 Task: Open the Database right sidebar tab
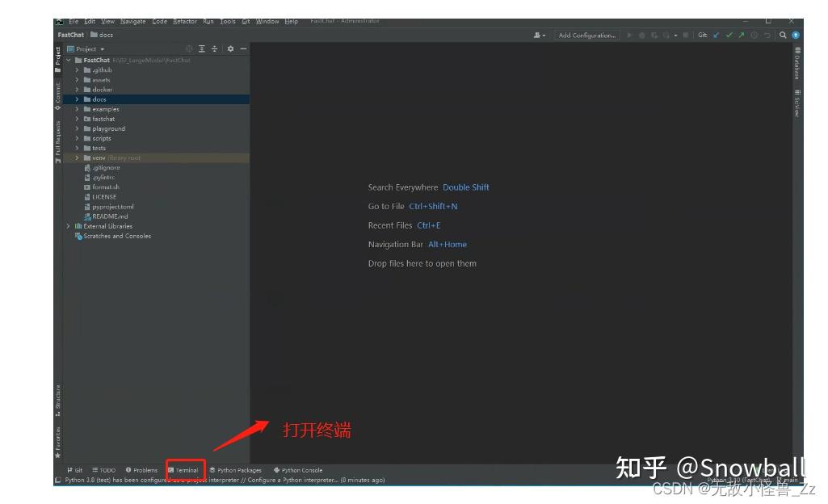tap(797, 63)
